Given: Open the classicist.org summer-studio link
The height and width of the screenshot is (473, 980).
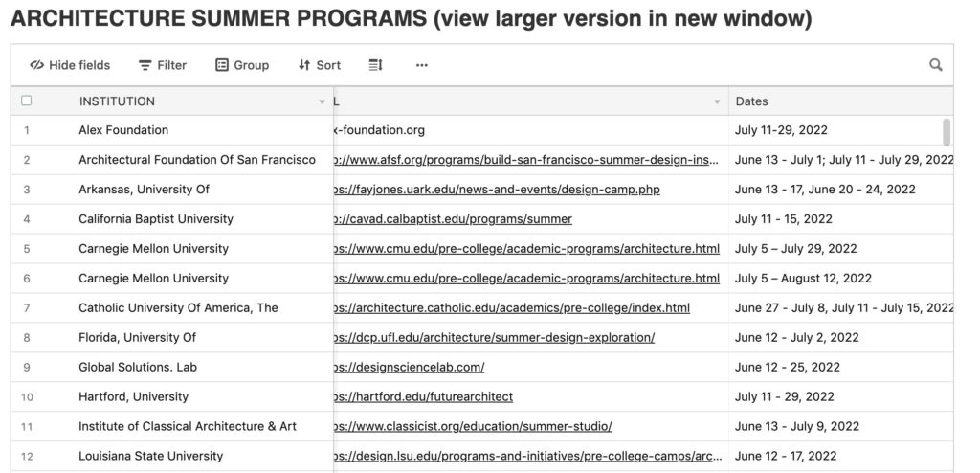Looking at the screenshot, I should (x=473, y=426).
